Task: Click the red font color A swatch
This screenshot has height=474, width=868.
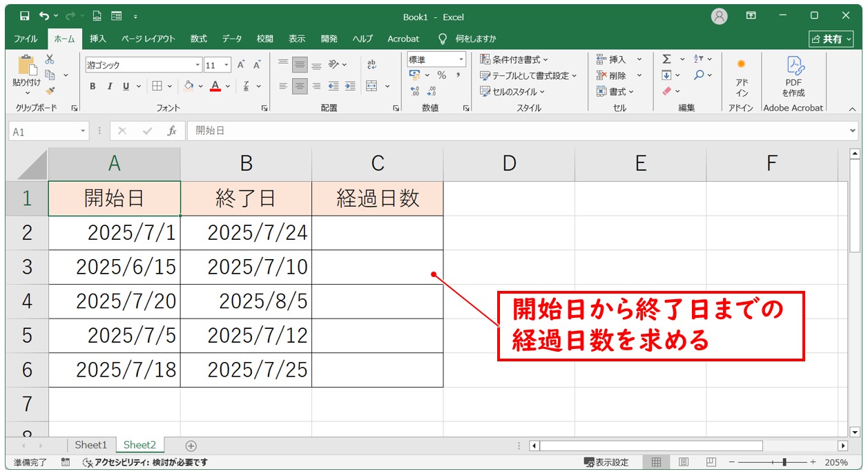Action: [x=215, y=86]
